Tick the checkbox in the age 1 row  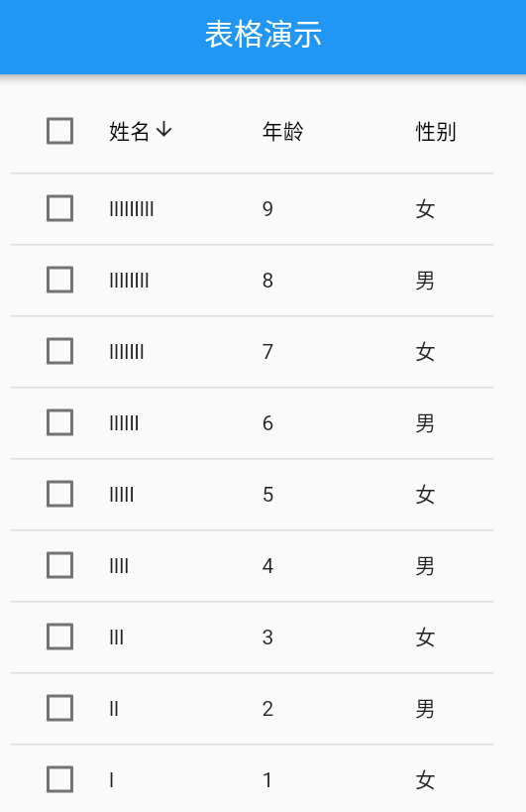click(x=60, y=779)
